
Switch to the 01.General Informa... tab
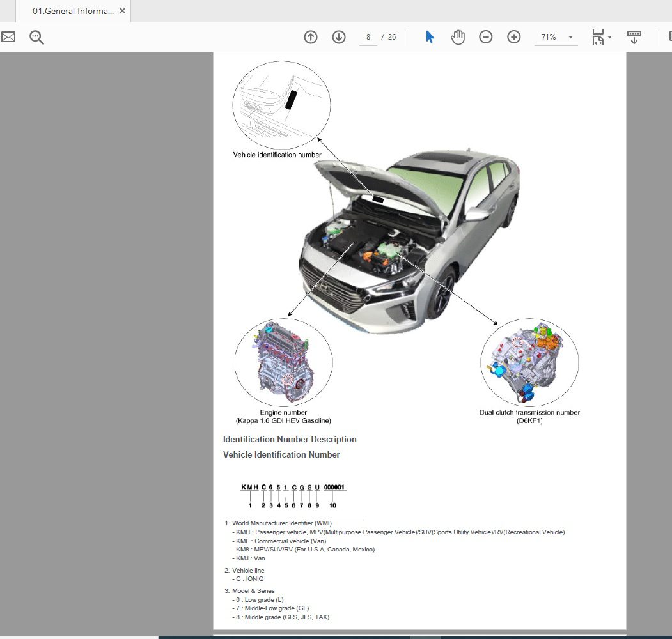[x=73, y=11]
